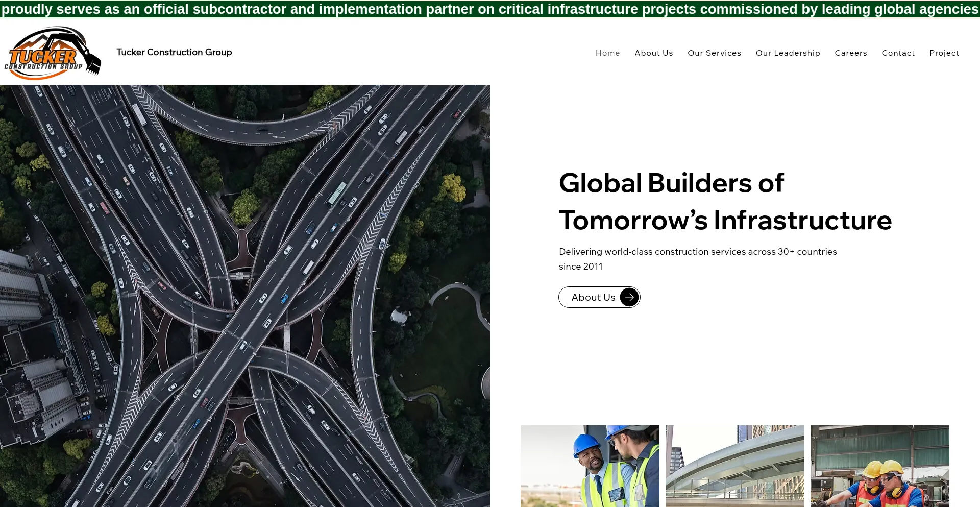Click the arrow icon in About Us button
This screenshot has width=980, height=507.
[x=629, y=297]
